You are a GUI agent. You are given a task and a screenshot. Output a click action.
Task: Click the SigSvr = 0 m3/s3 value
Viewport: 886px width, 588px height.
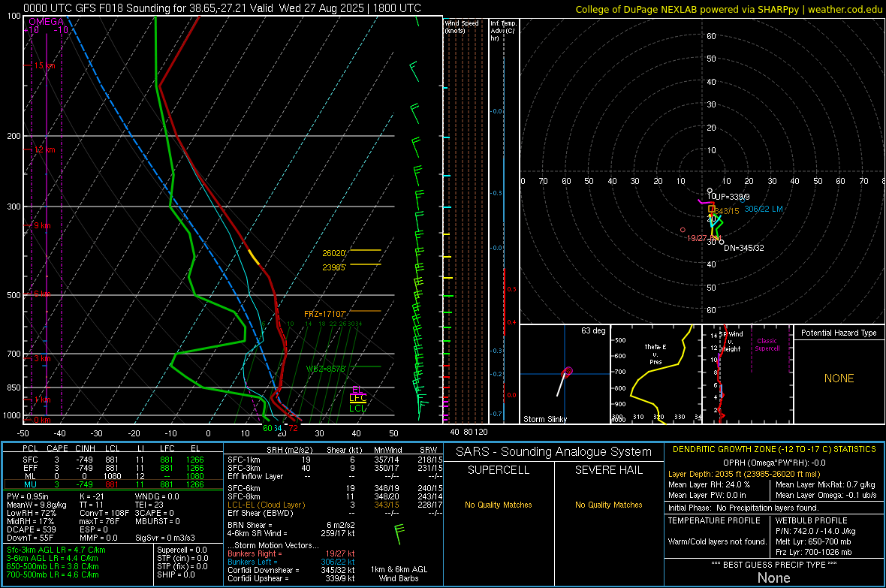click(165, 538)
